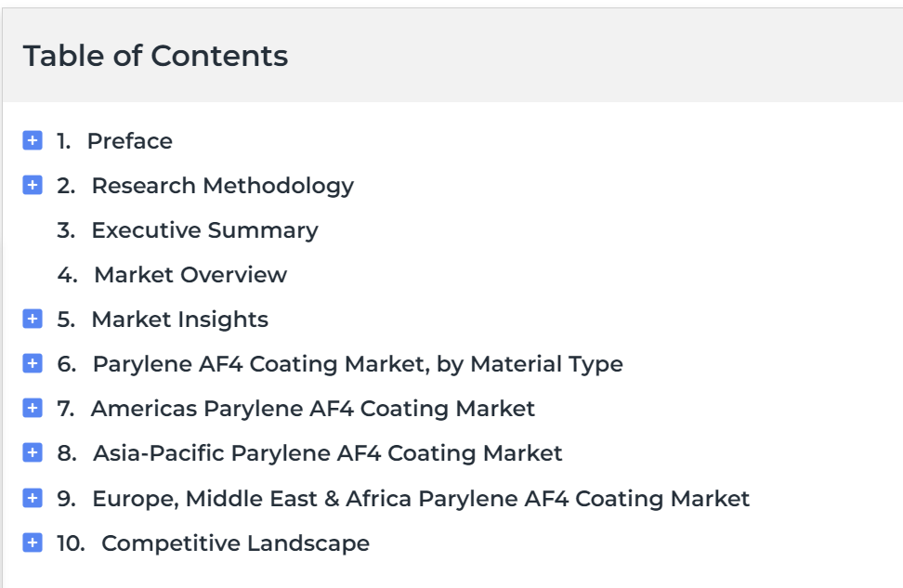Screen dimensions: 903x588
Task: Click the plus icon beside Market Insights
Action: tap(33, 319)
